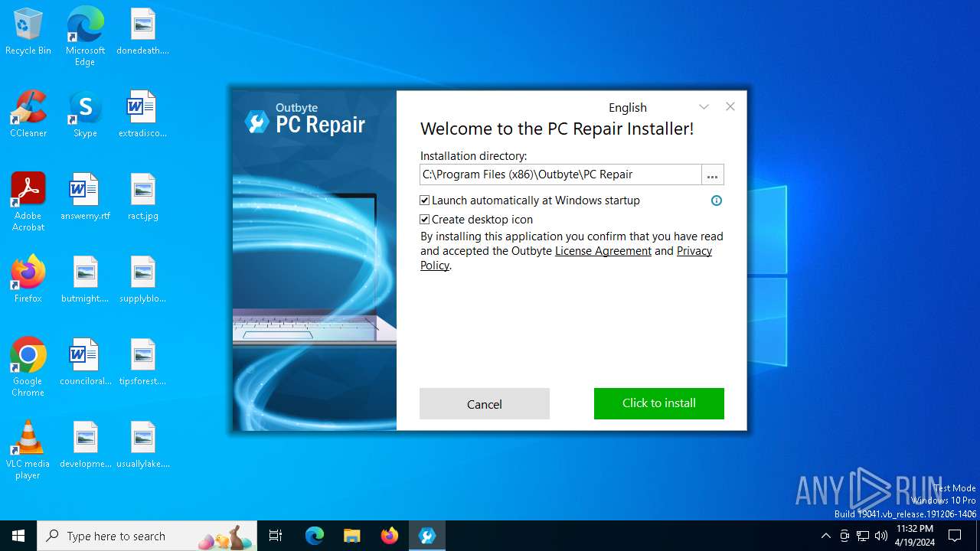This screenshot has height=551, width=980.
Task: Click the green Click to install button
Action: tap(658, 403)
